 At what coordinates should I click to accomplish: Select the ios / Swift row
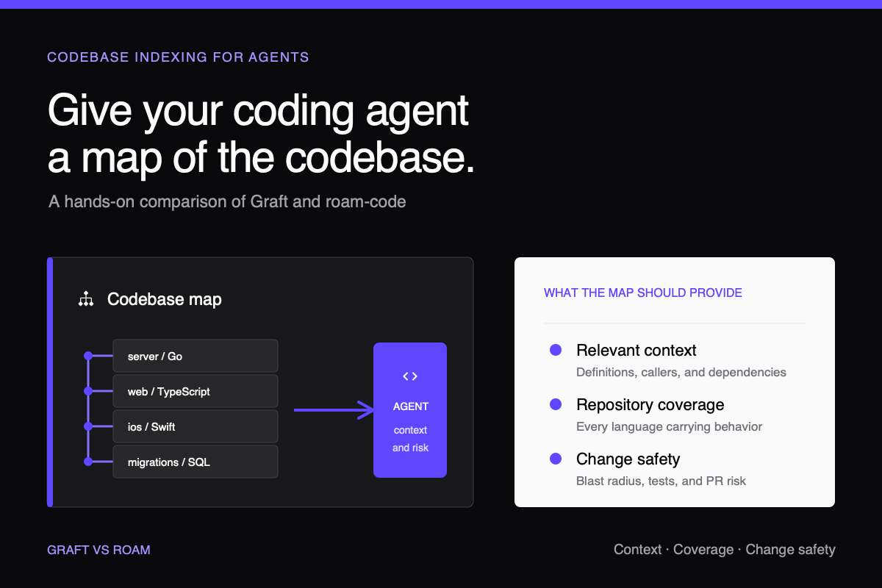[196, 426]
